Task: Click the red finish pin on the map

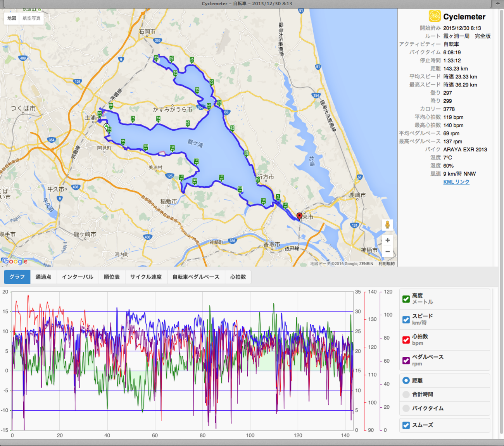Action: (x=299, y=216)
